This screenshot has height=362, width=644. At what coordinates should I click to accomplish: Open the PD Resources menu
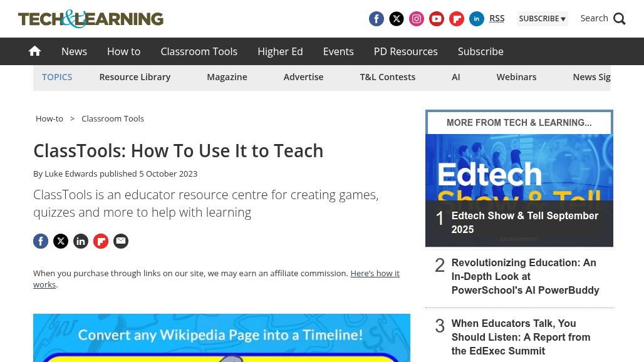pos(406,51)
